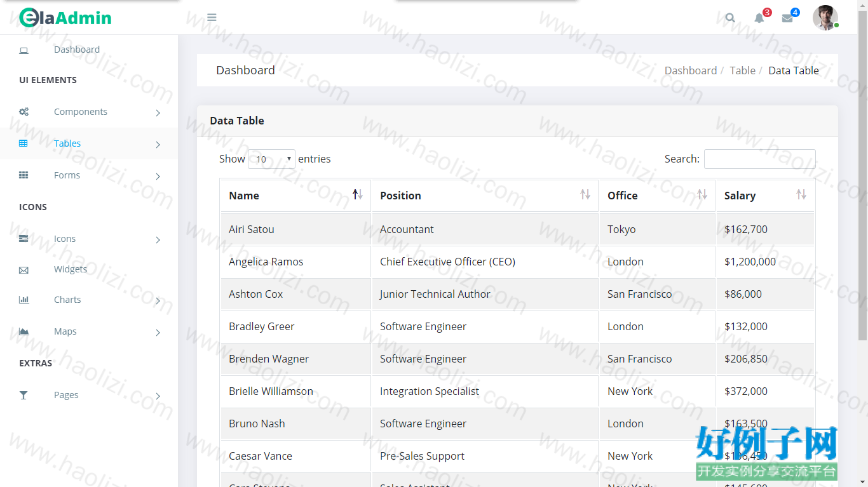
Task: Follow the Dashboard breadcrumb link
Action: [691, 70]
